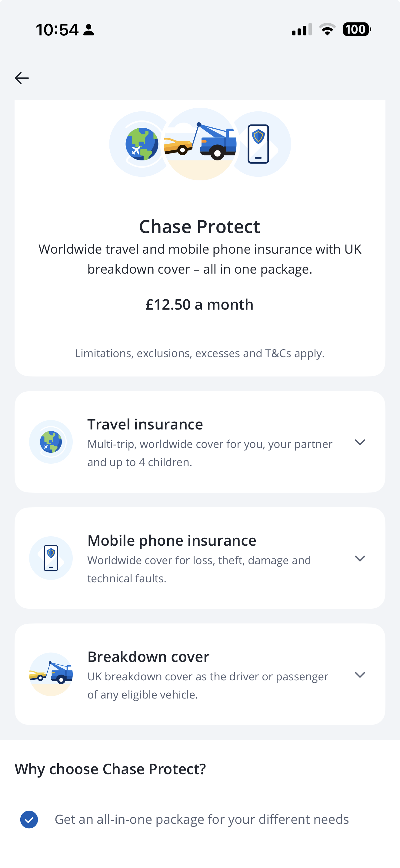Open the Breakdown cover title

tap(148, 657)
